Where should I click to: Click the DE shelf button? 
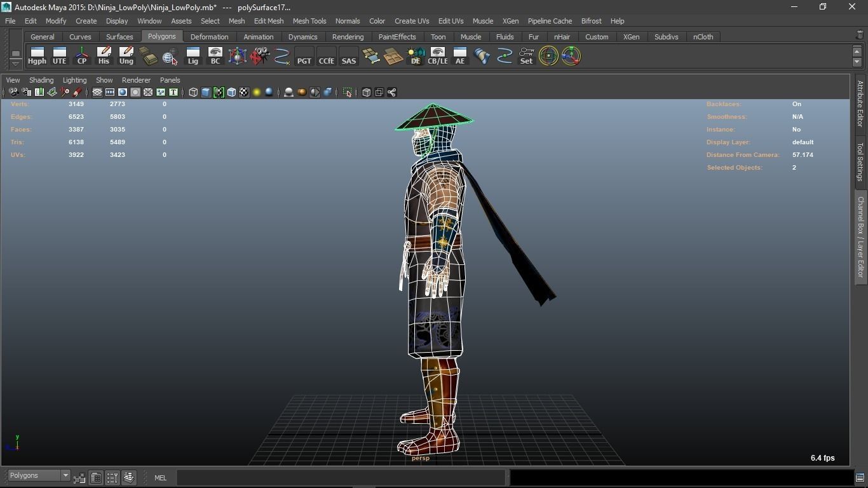(415, 56)
